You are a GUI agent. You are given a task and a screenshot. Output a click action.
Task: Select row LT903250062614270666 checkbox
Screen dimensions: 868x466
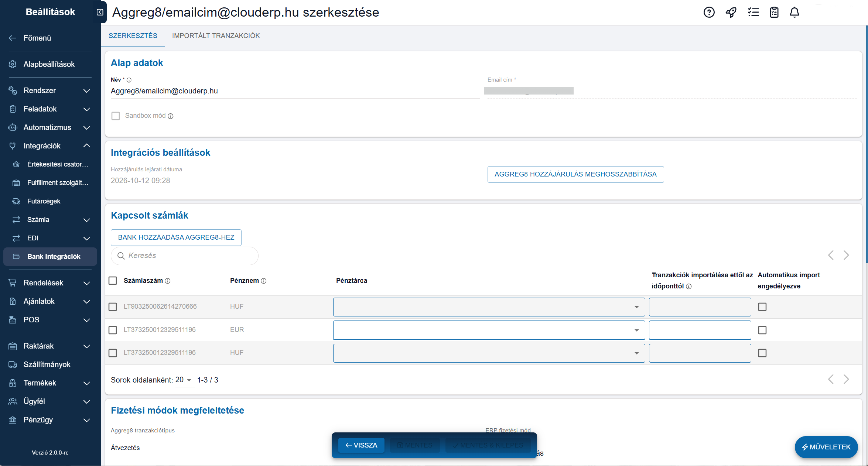pyautogui.click(x=113, y=307)
